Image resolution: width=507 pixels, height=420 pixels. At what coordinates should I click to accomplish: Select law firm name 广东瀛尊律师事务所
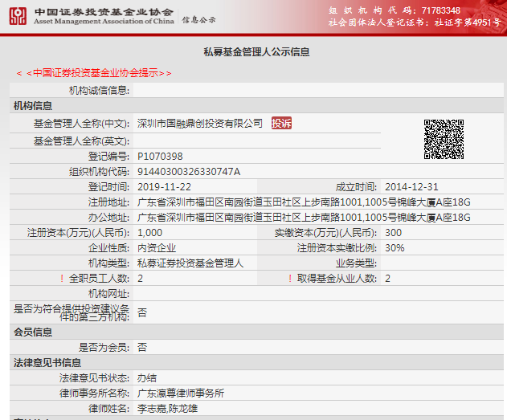click(181, 393)
